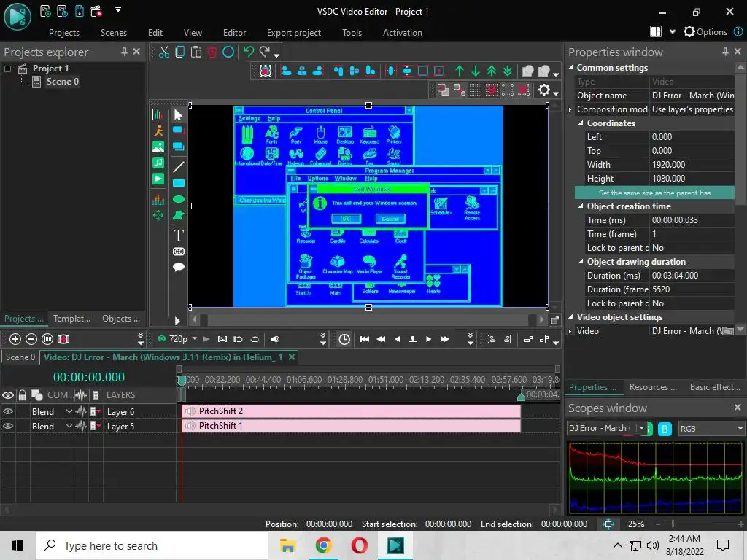
Task: Select the Line drawing tool
Action: coord(178,167)
